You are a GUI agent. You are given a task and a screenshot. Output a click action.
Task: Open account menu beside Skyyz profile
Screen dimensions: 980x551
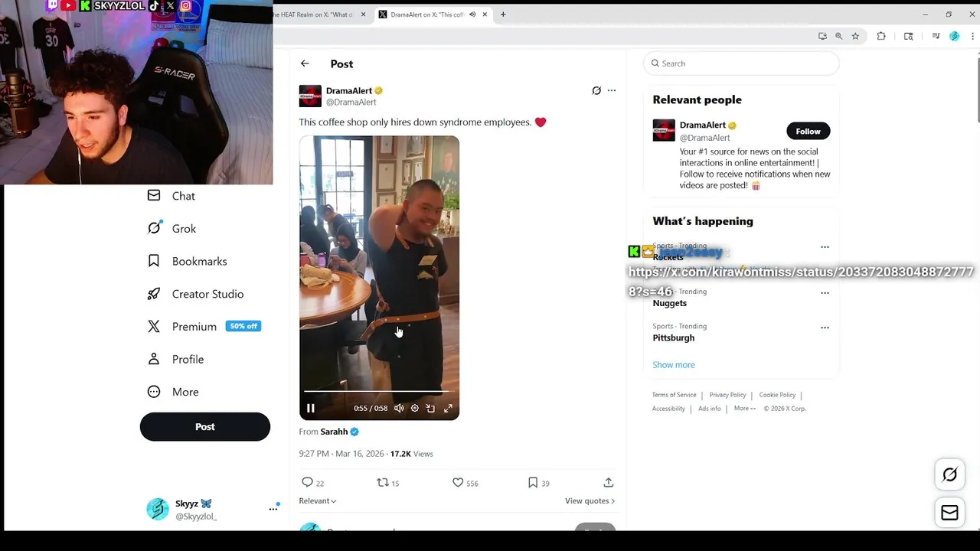[x=273, y=508]
